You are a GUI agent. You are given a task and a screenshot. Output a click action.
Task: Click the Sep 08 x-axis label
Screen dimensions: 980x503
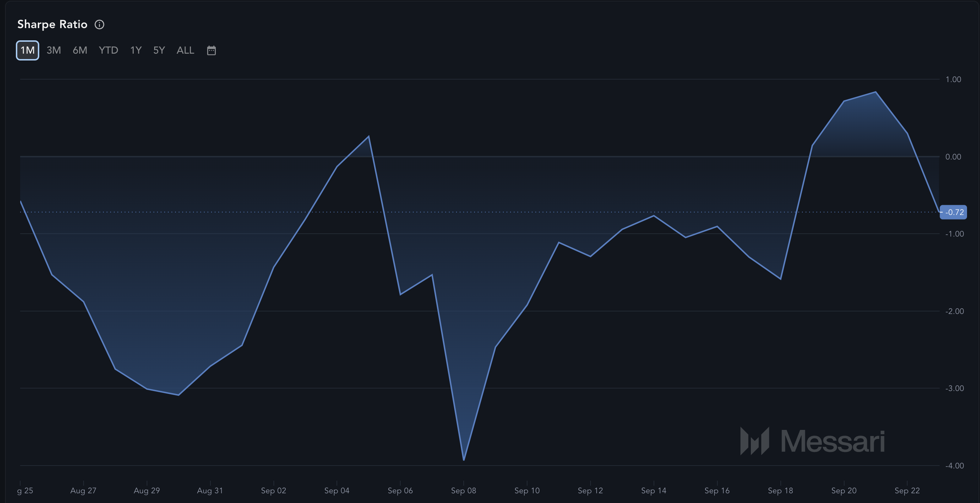[463, 490]
